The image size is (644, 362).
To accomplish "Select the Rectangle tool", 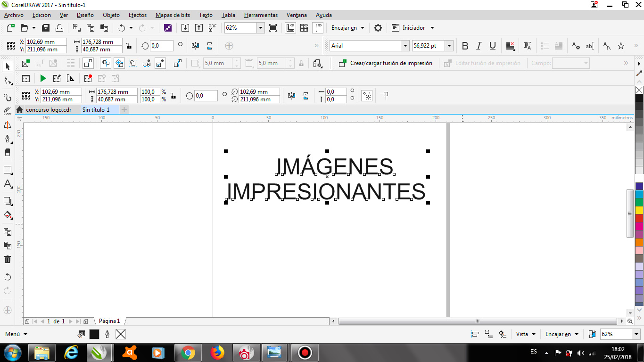I will coord(8,170).
